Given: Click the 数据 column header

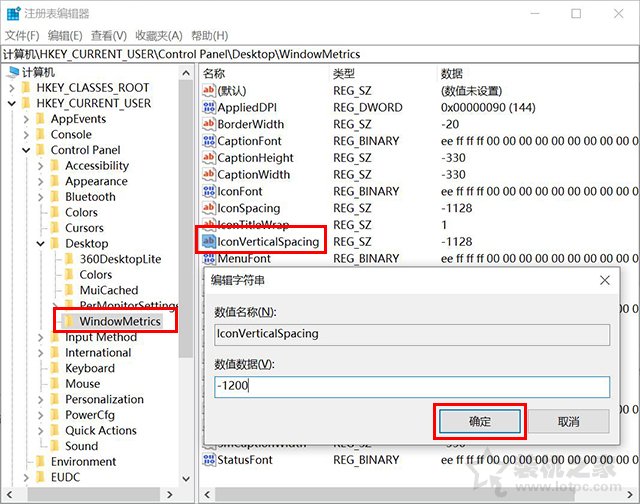Looking at the screenshot, I should point(451,73).
